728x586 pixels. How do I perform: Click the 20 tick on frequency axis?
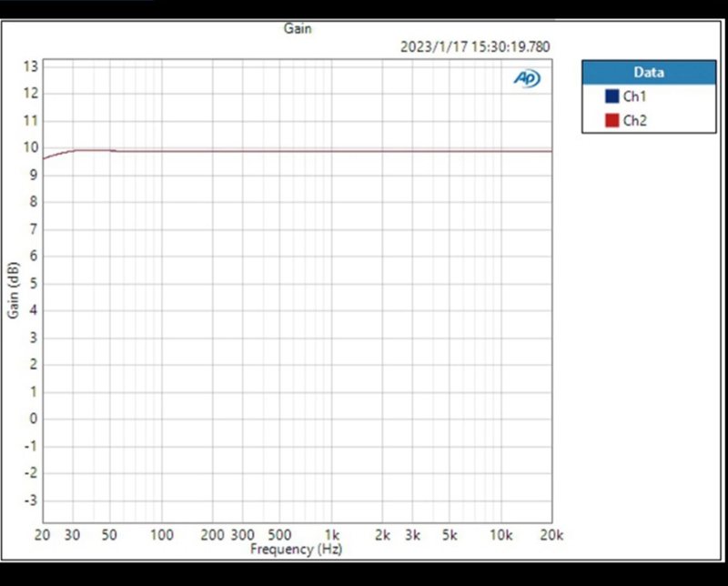click(x=42, y=536)
